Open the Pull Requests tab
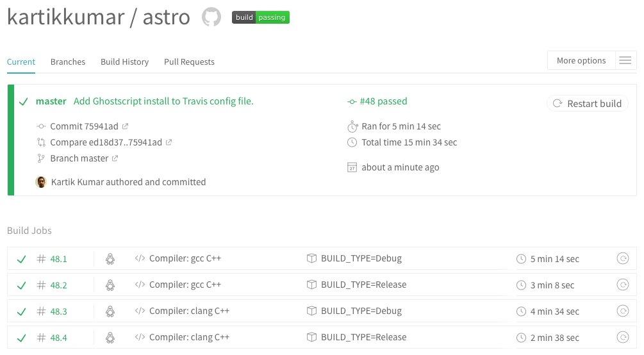Image resolution: width=644 pixels, height=355 pixels. [x=189, y=62]
